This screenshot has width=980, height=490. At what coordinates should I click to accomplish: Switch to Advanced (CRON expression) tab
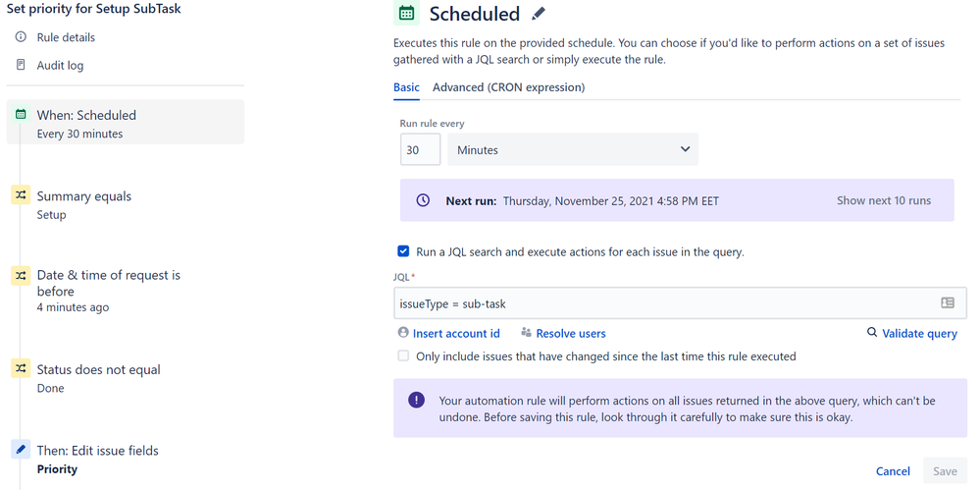coord(509,87)
